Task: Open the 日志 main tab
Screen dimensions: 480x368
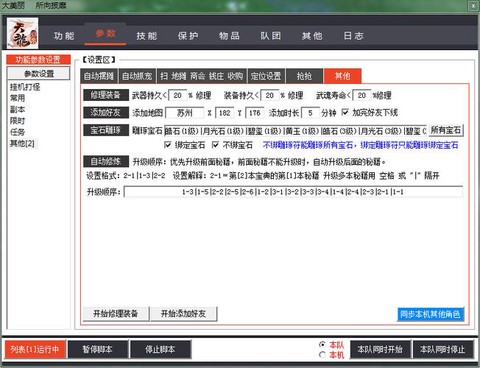Action: click(x=353, y=36)
